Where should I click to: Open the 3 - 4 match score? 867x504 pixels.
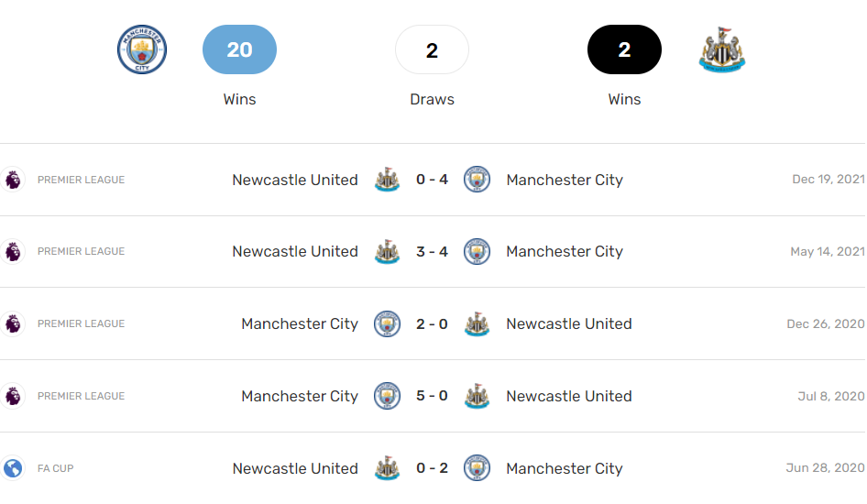[x=432, y=252]
